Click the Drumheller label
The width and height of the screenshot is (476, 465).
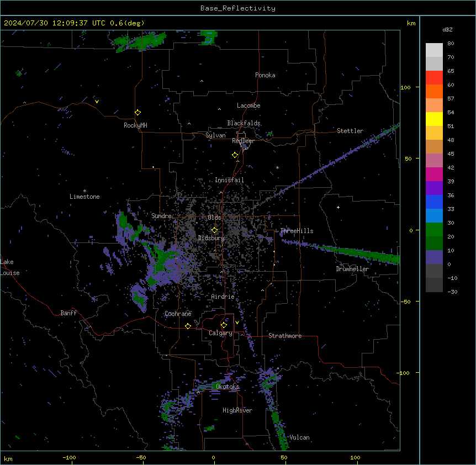(352, 269)
